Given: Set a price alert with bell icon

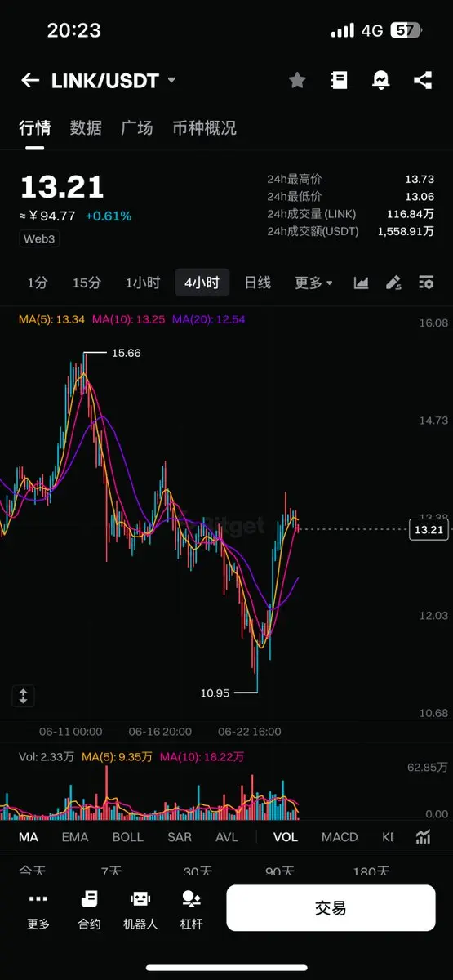Looking at the screenshot, I should pos(380,80).
